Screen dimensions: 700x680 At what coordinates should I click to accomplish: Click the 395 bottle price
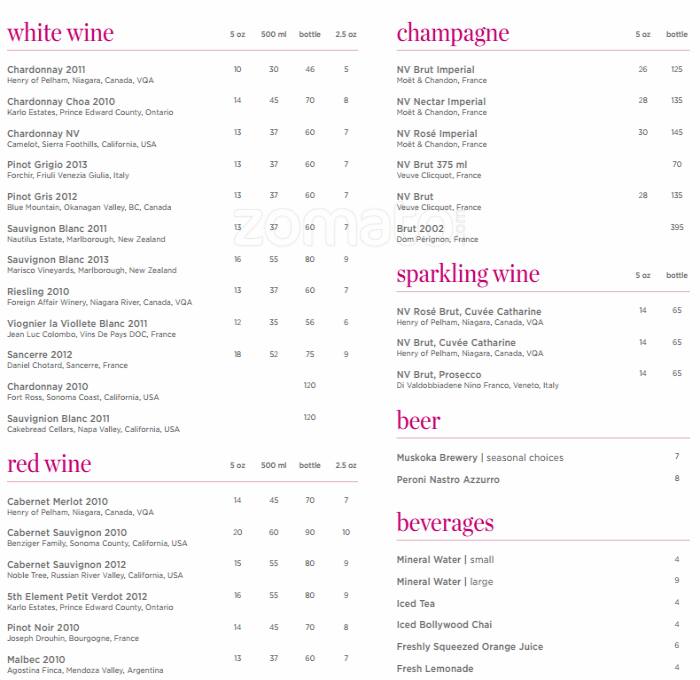click(x=677, y=228)
